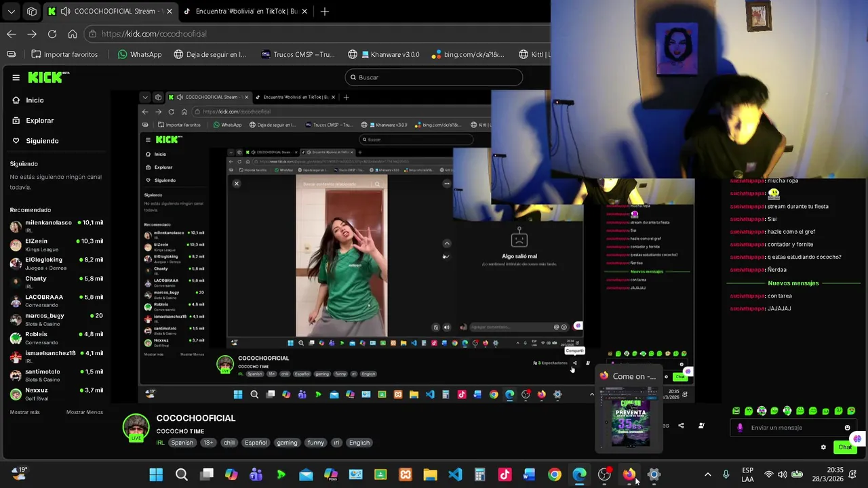The height and width of the screenshot is (488, 868).
Task: Open the Importar favoritos bookmark
Action: click(64, 54)
